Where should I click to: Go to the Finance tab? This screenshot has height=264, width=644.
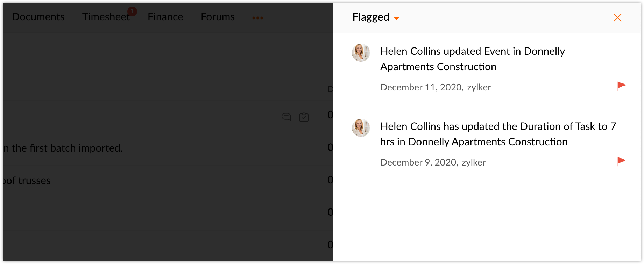click(x=165, y=17)
